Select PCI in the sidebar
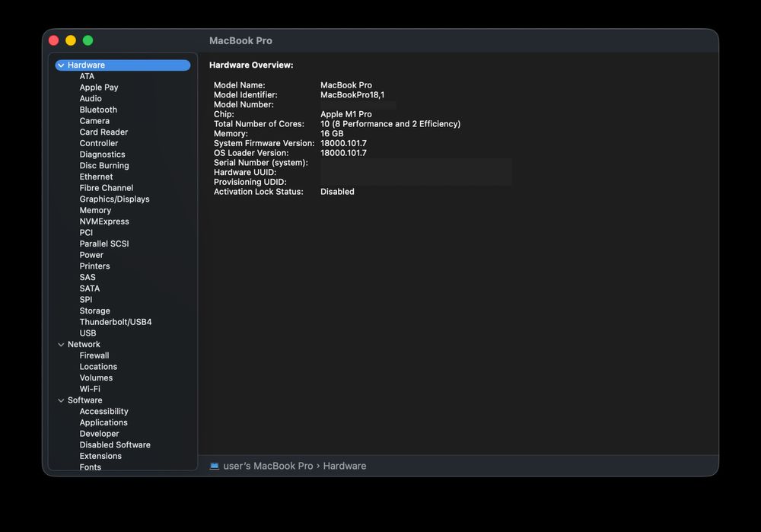The width and height of the screenshot is (761, 532). (x=87, y=232)
